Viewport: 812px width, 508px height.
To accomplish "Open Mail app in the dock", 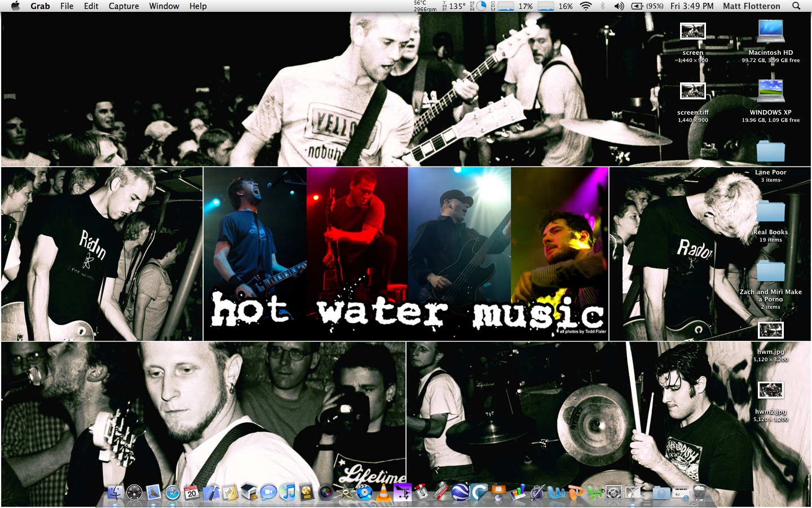I will click(153, 493).
